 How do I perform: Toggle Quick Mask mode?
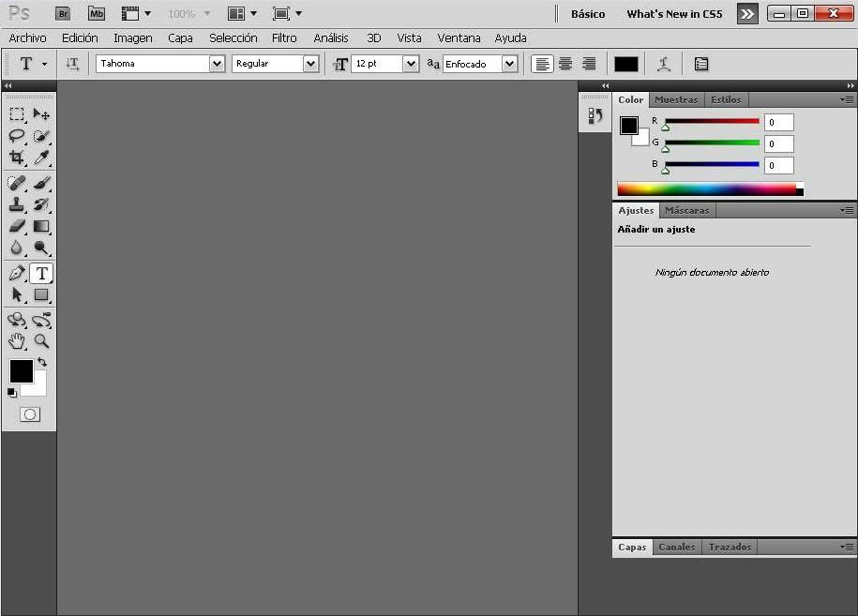[x=30, y=413]
